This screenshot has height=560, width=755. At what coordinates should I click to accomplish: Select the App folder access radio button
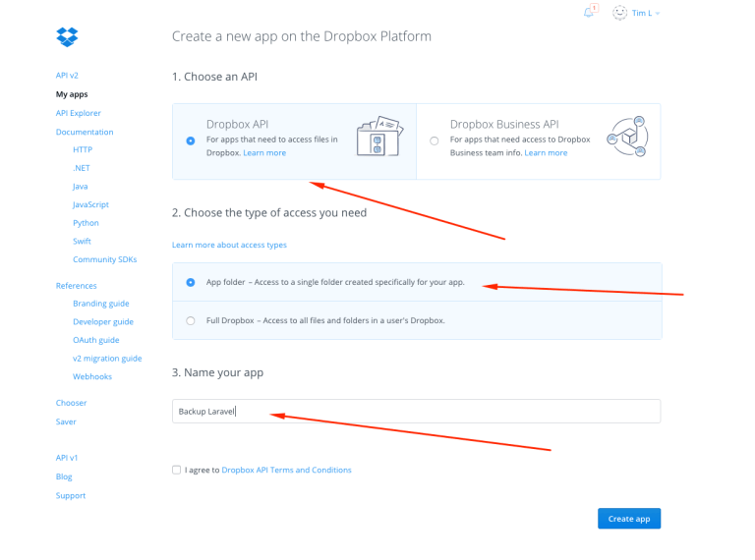[x=191, y=282]
